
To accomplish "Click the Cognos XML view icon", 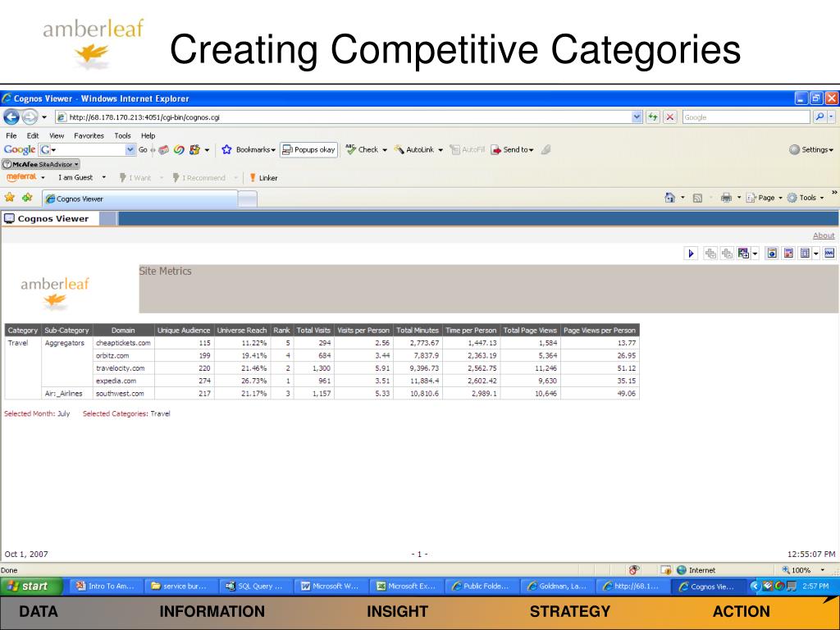I will (829, 253).
